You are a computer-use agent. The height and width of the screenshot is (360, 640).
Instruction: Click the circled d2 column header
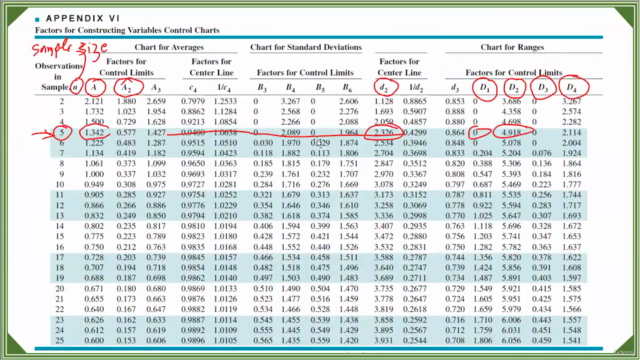pos(384,87)
